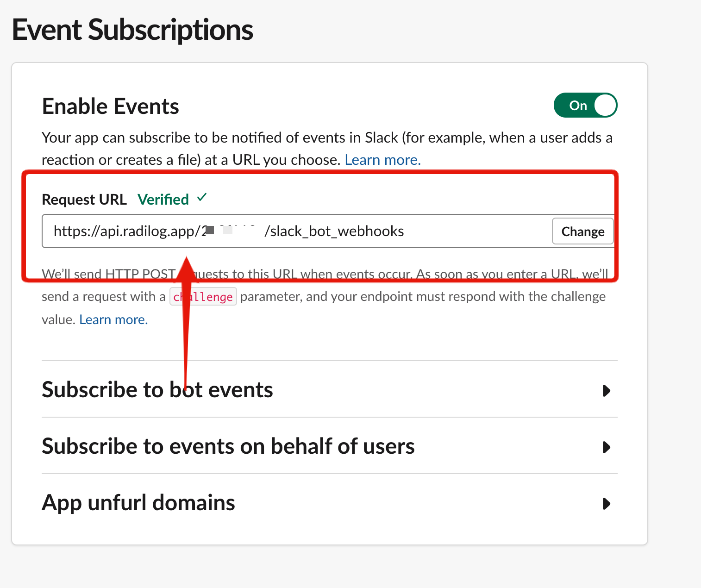Click the arrow beside Subscribe to bot events

(x=606, y=391)
